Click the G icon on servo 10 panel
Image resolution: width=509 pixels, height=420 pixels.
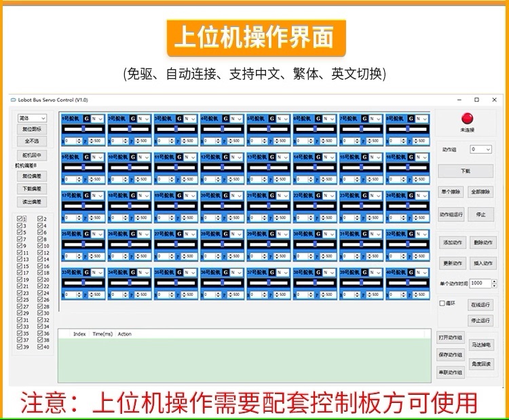coord(132,156)
